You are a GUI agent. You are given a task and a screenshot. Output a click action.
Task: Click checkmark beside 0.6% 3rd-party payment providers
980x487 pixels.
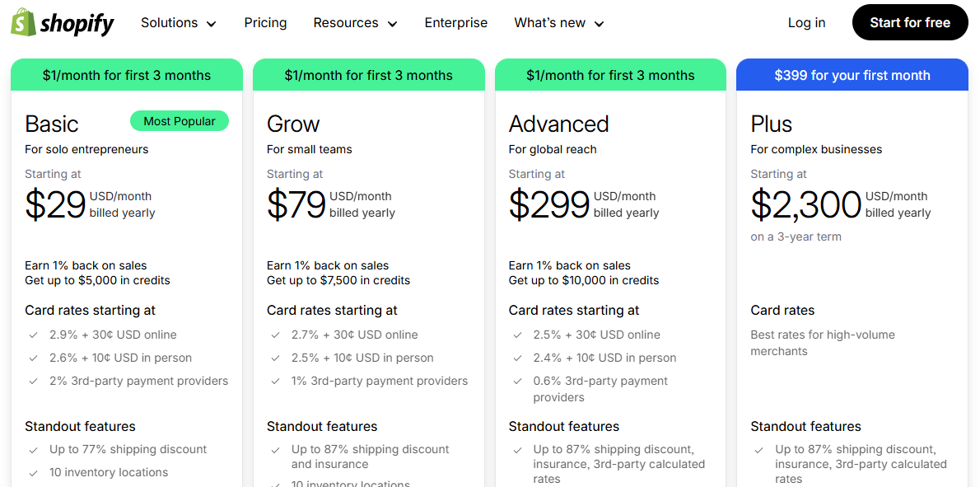(x=516, y=381)
